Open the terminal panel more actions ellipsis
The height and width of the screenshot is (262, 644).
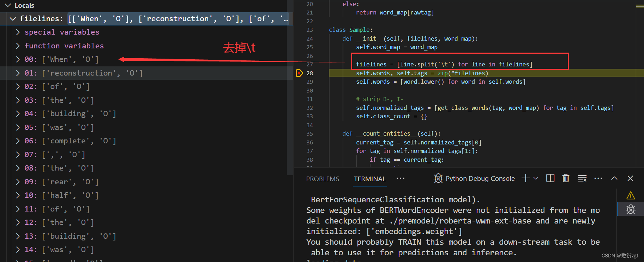pos(598,178)
